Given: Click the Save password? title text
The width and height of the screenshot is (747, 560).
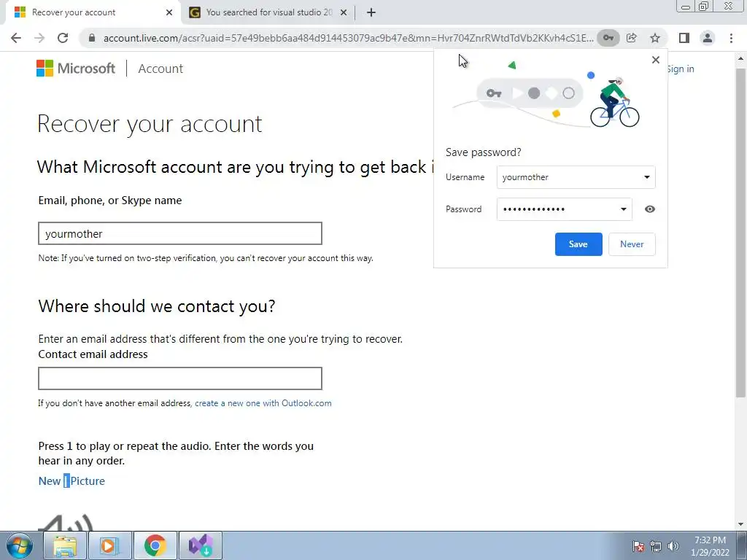Looking at the screenshot, I should click(x=484, y=152).
